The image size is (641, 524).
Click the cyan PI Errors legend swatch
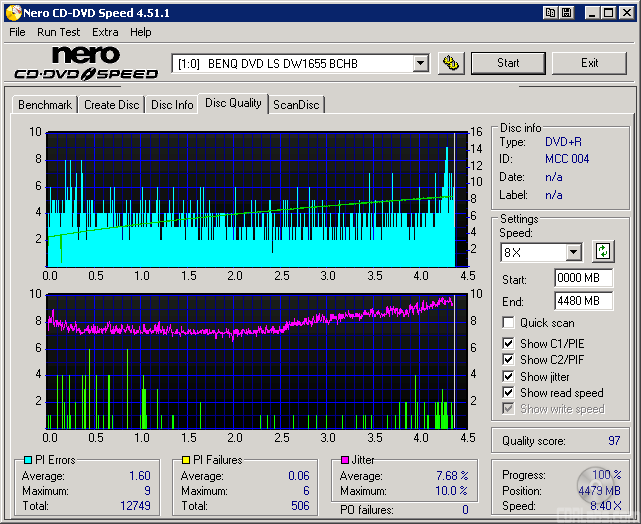coord(27,461)
